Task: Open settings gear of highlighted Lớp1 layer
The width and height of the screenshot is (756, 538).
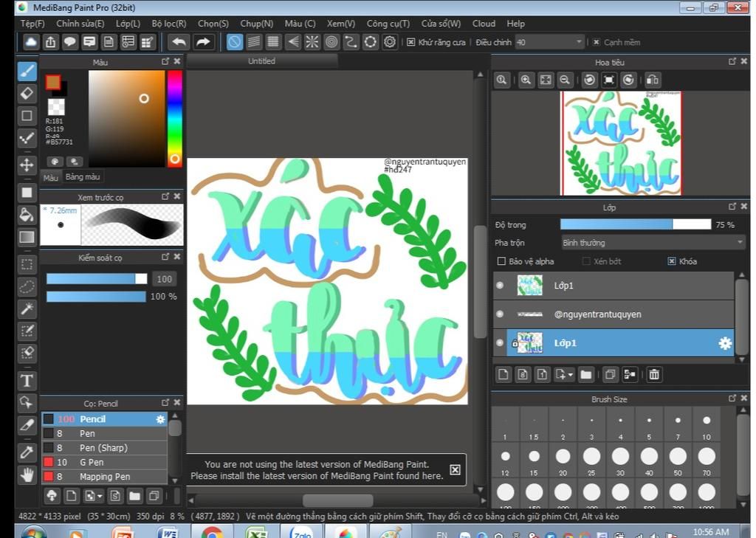Action: click(725, 343)
